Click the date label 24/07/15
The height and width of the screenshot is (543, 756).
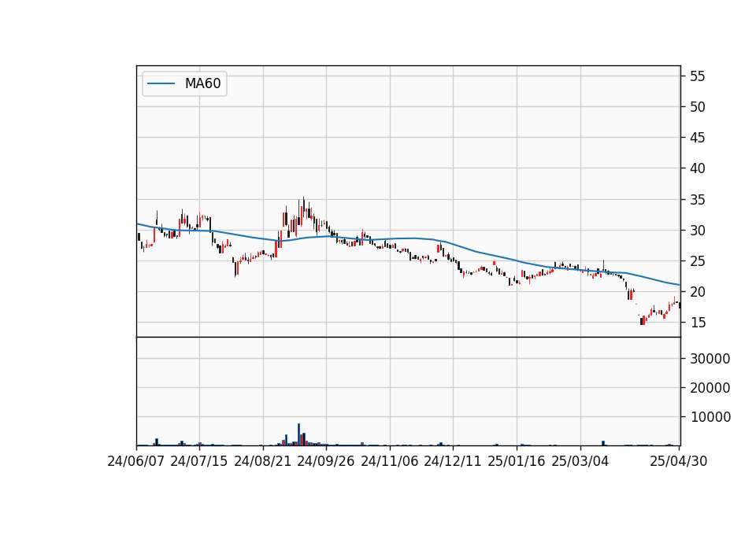(x=199, y=462)
